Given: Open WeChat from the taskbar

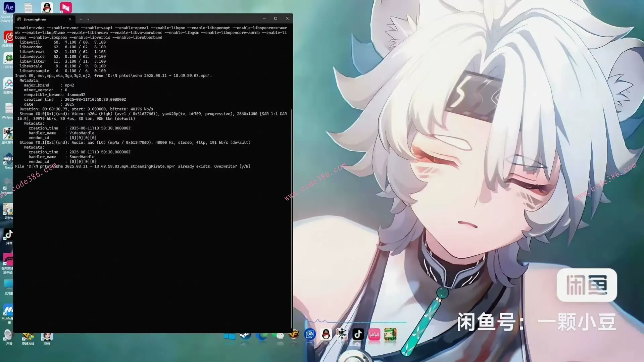Looking at the screenshot, I should [x=278, y=335].
